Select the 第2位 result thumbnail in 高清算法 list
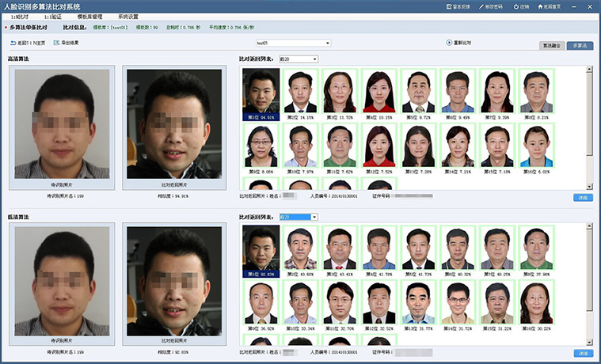The height and width of the screenshot is (364, 601). click(301, 95)
